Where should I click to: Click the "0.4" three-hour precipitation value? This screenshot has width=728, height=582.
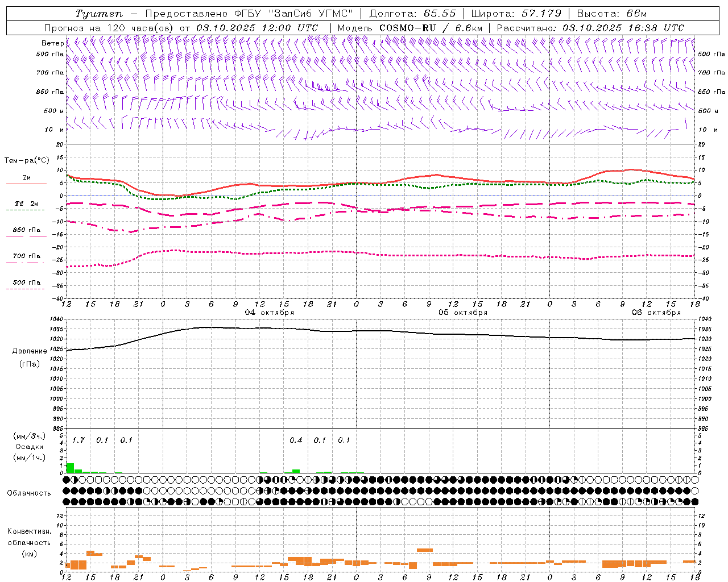pos(296,440)
